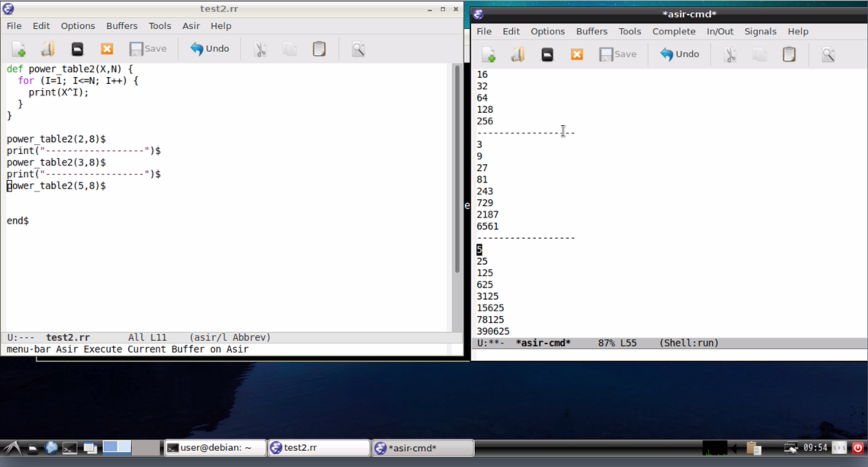Open Tools menu in asir-cmd window
Image resolution: width=868 pixels, height=467 pixels.
point(630,31)
